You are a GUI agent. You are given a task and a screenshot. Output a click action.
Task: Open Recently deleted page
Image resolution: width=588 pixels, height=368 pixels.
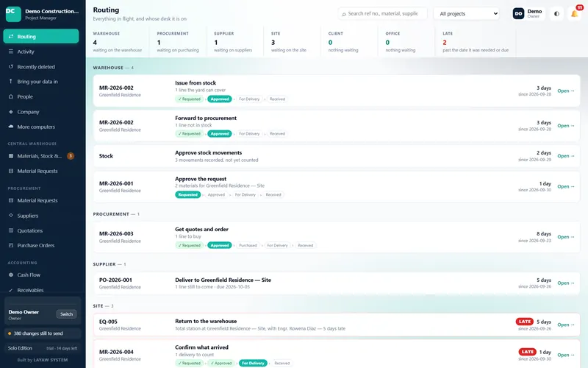pyautogui.click(x=41, y=66)
